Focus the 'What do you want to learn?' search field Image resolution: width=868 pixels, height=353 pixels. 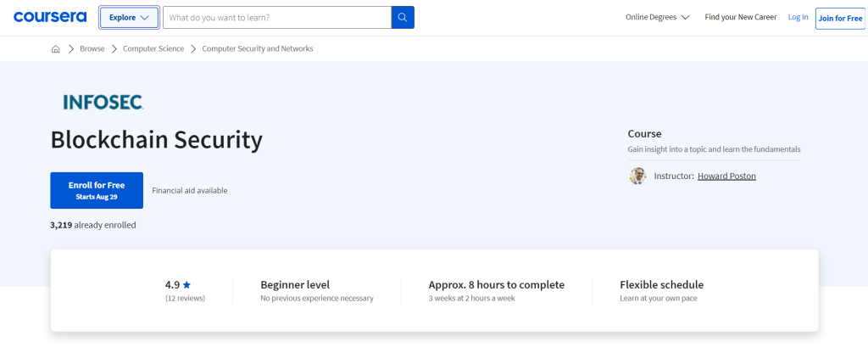pos(277,17)
